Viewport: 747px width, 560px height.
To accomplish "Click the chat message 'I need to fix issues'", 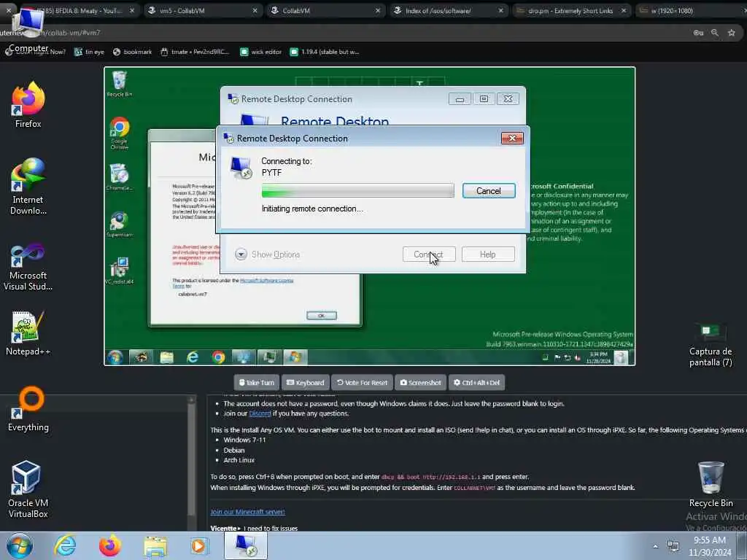I will click(x=271, y=528).
